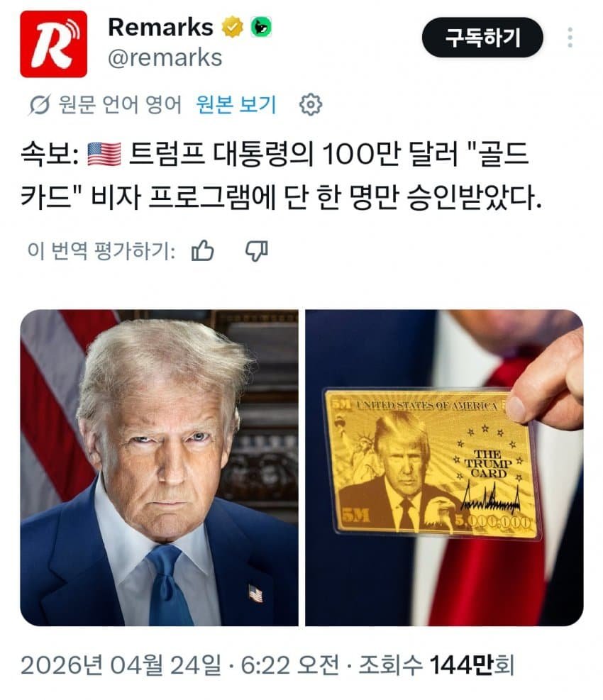This screenshot has width=603, height=700.
Task: Open the Trump portrait photo
Action: point(159,467)
